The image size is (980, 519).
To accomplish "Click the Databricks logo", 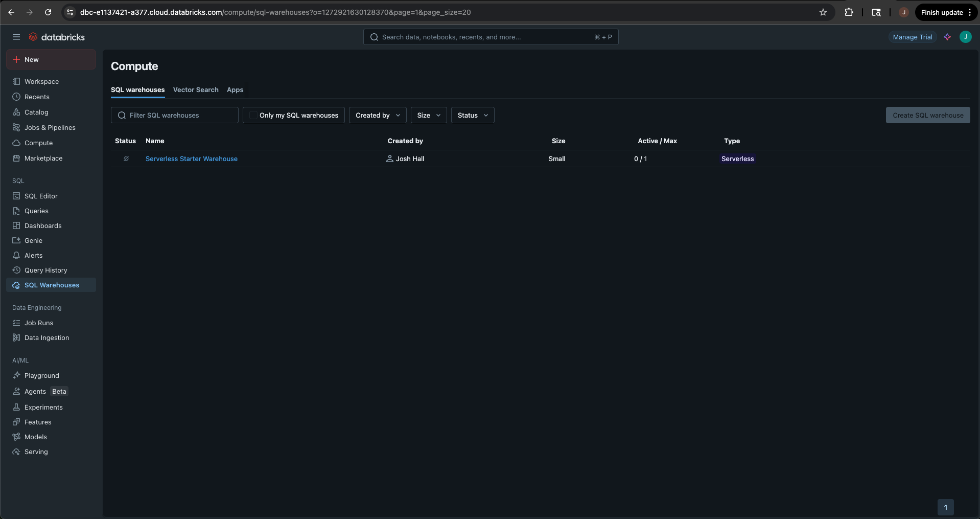I will pos(57,37).
